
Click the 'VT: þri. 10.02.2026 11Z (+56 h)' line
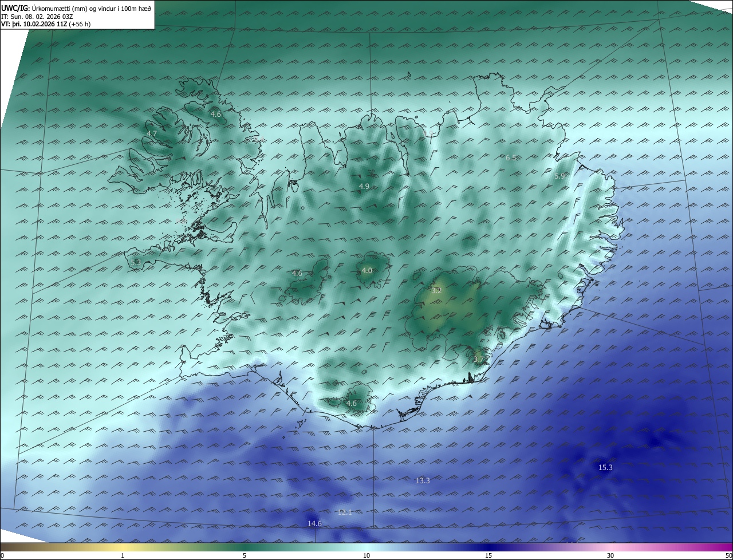(46, 24)
